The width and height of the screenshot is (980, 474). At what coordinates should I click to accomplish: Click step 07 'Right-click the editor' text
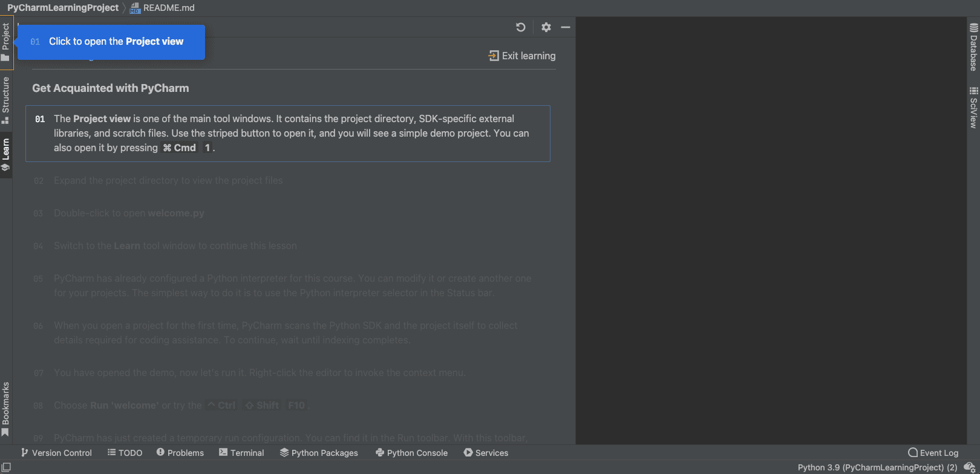pyautogui.click(x=260, y=373)
